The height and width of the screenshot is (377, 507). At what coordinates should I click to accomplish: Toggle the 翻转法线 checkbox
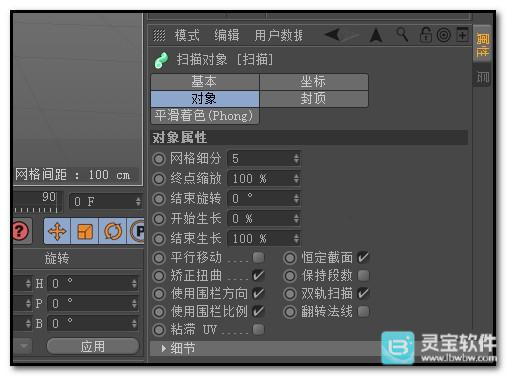tap(363, 312)
